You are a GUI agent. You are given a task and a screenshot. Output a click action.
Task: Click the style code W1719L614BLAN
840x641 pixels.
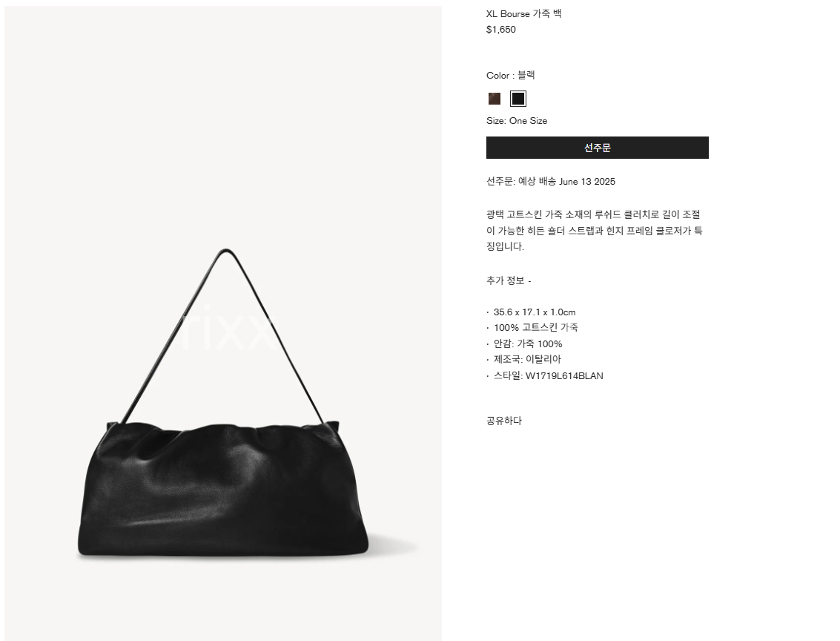pos(564,375)
